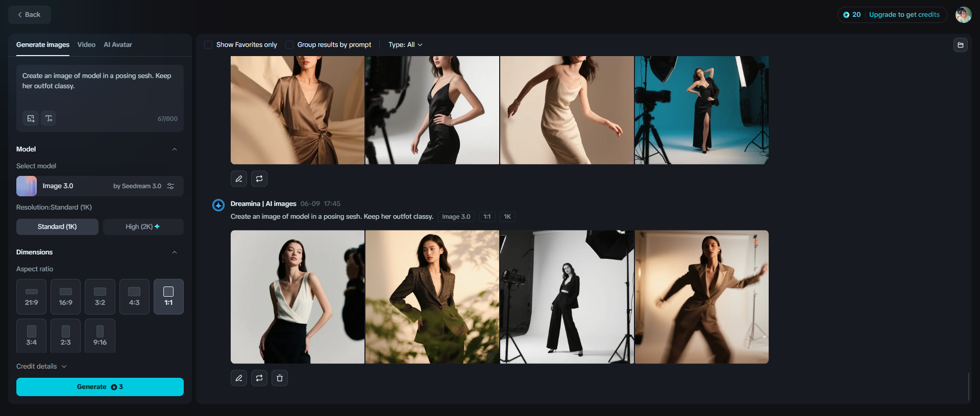Select the 9:16 aspect ratio
This screenshot has height=416, width=980.
tap(100, 336)
